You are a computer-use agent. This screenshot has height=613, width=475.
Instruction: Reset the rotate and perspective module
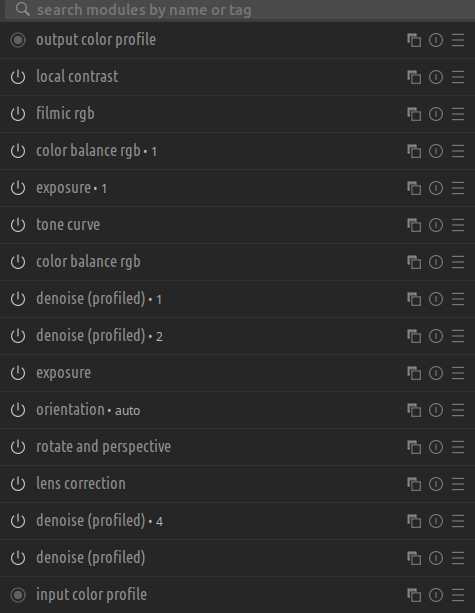coord(436,447)
